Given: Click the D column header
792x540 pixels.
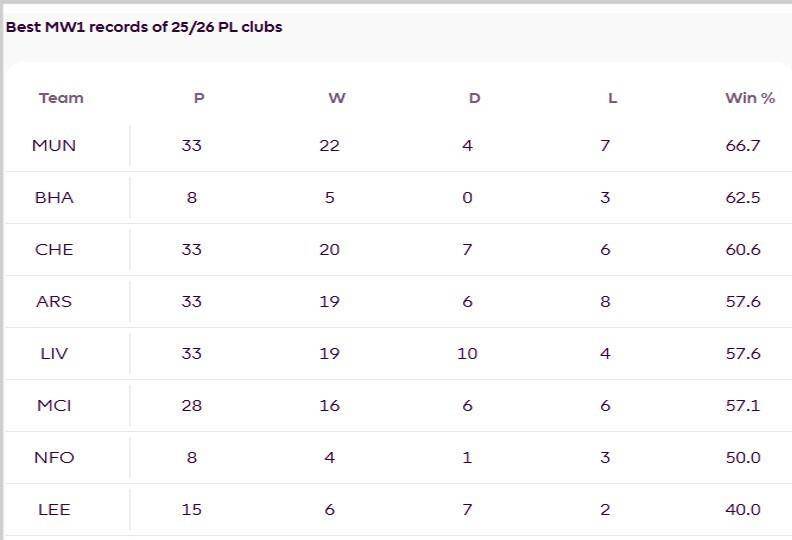Looking at the screenshot, I should click(x=474, y=98).
